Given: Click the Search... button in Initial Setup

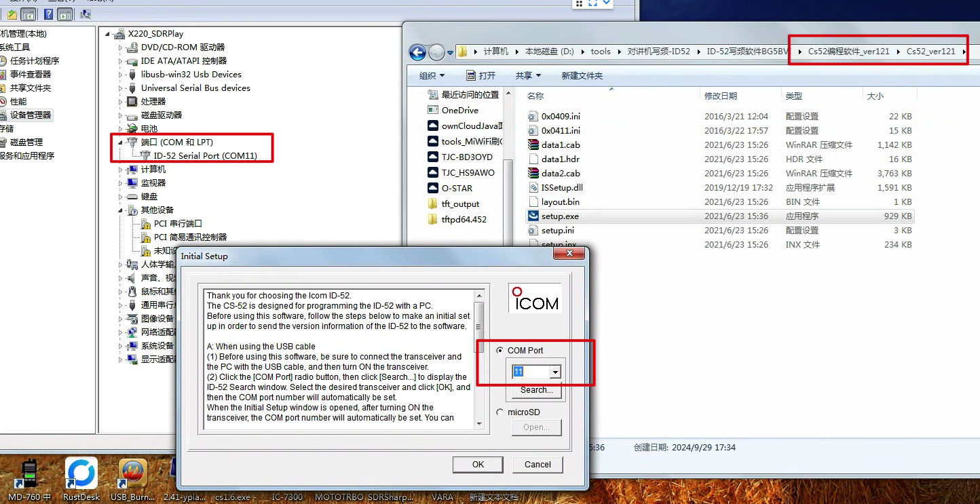Looking at the screenshot, I should pos(536,390).
